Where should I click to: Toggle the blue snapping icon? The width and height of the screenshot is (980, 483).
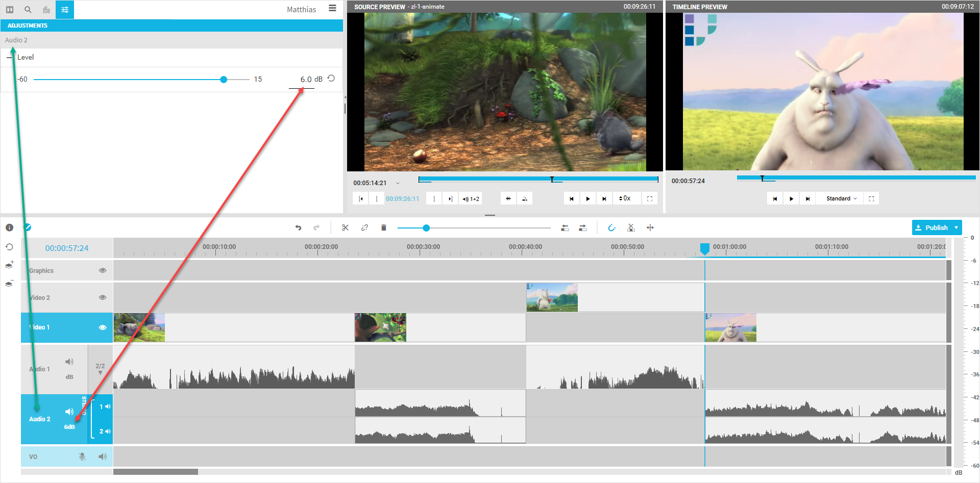click(611, 228)
